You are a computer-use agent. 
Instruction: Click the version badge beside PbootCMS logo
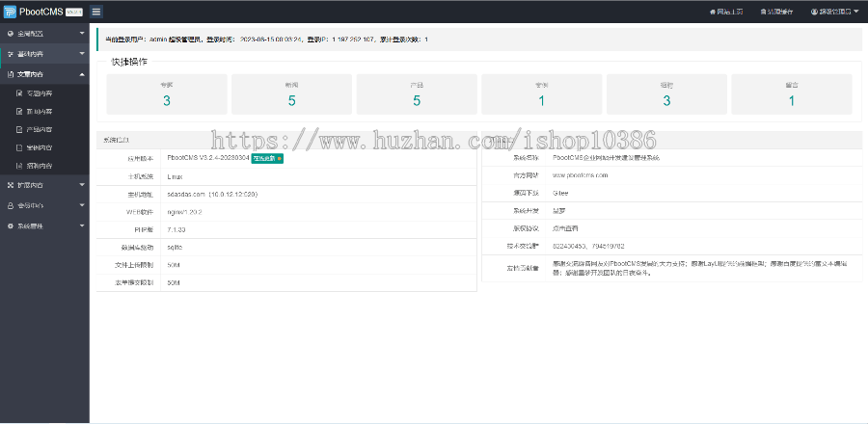(74, 13)
